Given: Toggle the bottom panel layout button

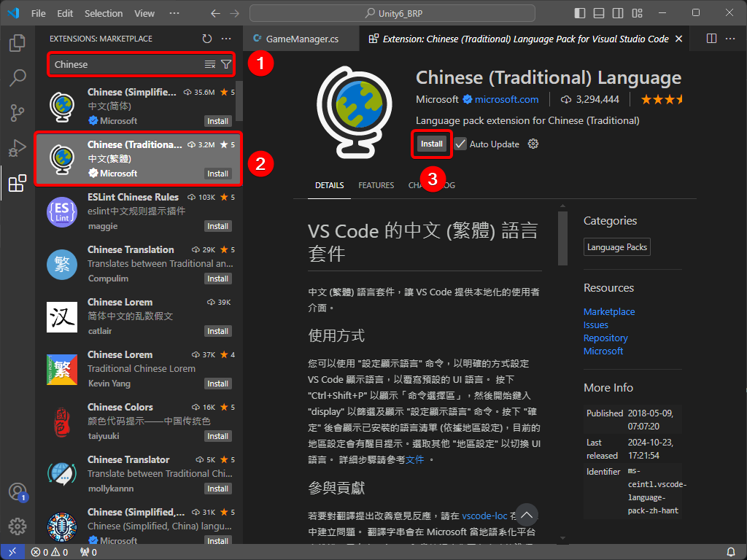Looking at the screenshot, I should (x=599, y=13).
